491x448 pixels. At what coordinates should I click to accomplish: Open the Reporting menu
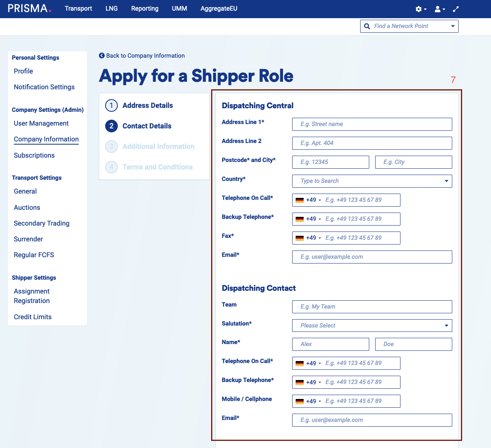pyautogui.click(x=145, y=9)
